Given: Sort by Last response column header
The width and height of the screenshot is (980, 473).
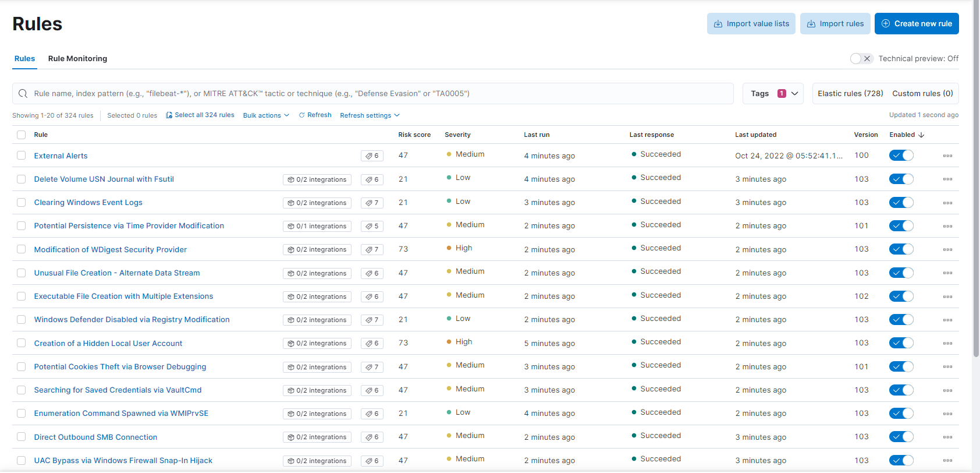Looking at the screenshot, I should (x=651, y=135).
